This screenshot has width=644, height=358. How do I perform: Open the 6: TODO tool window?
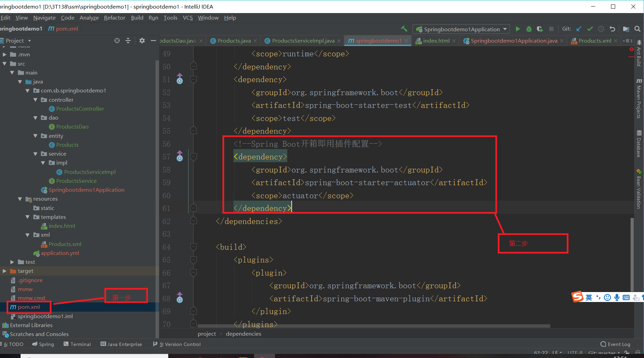tap(12, 344)
